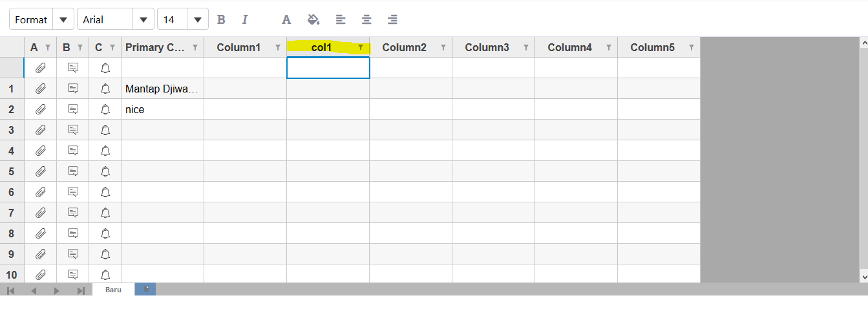Go to the first sheet

click(x=10, y=290)
